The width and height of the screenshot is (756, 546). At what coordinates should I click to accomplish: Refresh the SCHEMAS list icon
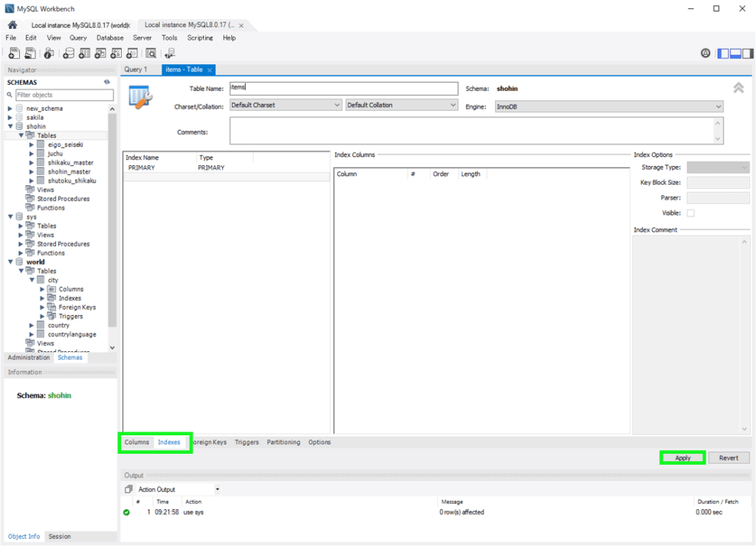click(x=107, y=82)
